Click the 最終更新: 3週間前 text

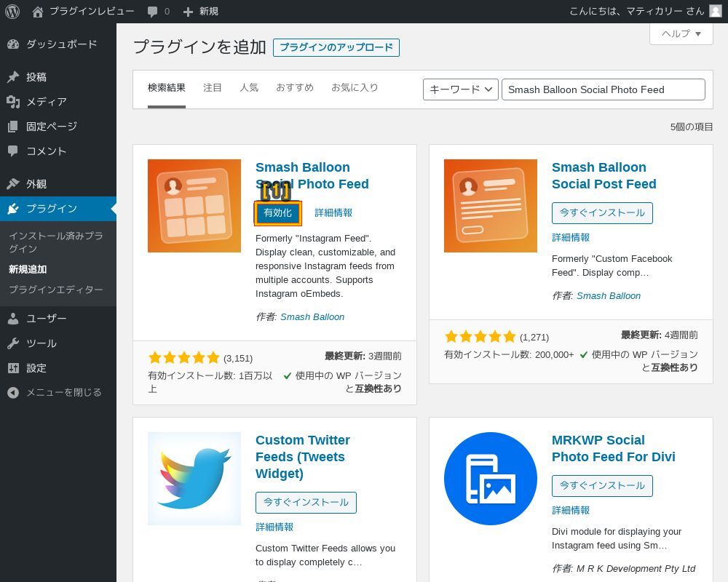click(x=363, y=356)
